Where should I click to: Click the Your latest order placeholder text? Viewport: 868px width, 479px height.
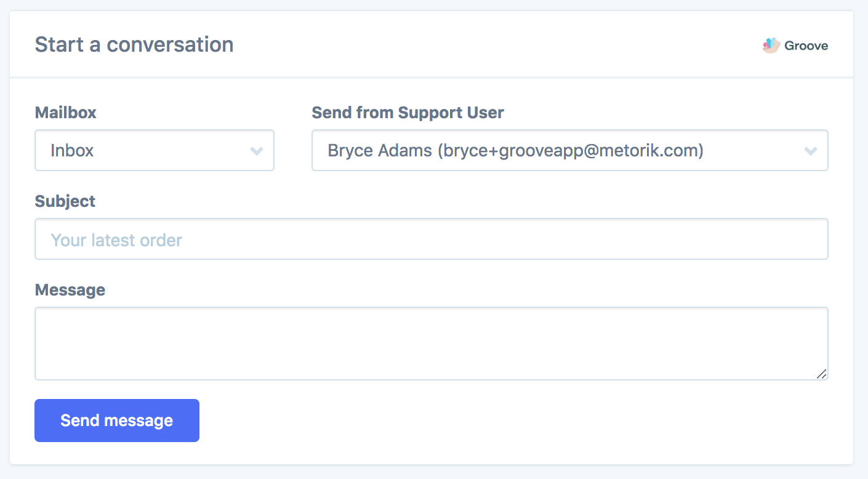pos(116,239)
